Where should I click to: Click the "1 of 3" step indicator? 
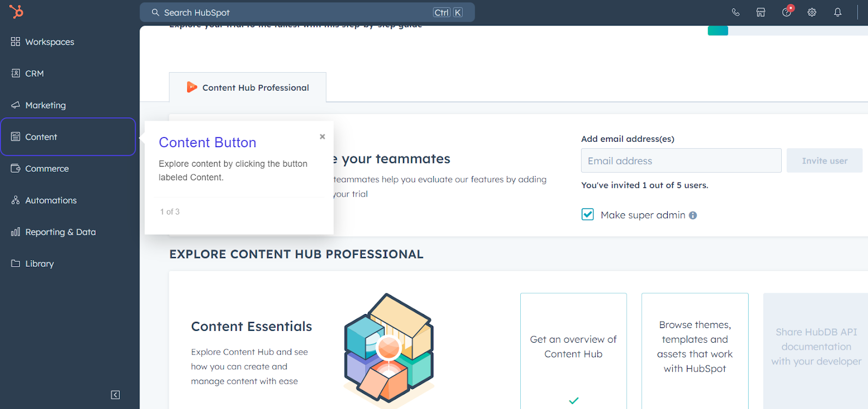point(170,212)
